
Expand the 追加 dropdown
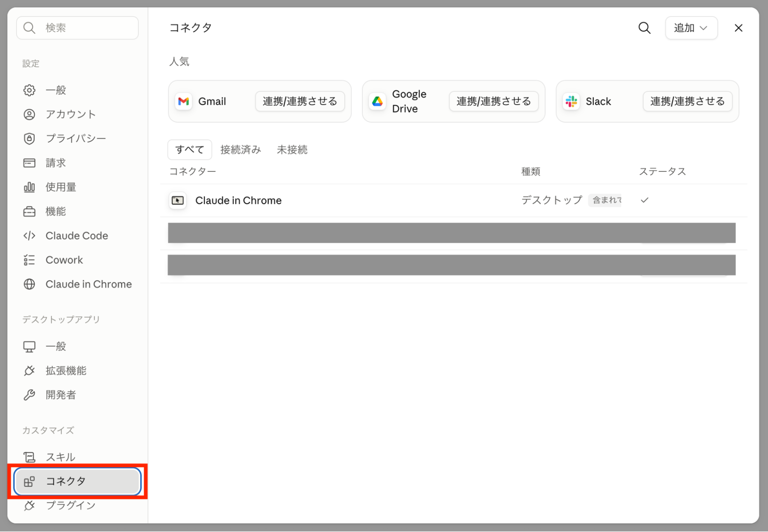tap(691, 28)
